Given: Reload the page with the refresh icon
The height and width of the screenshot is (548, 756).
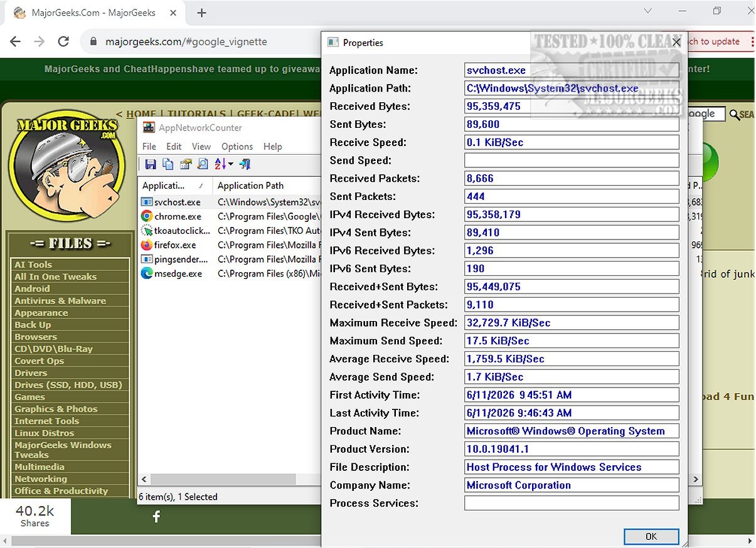Looking at the screenshot, I should [63, 41].
